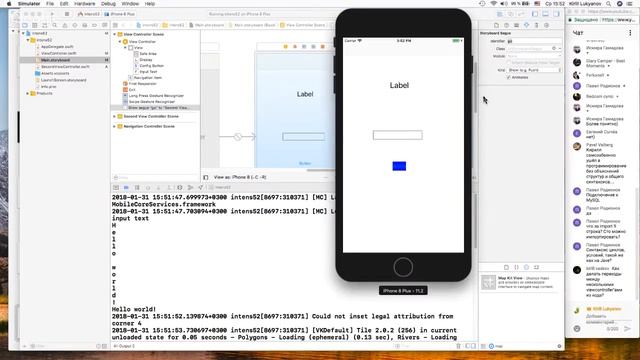This screenshot has height=360, width=640.
Task: Select the Issue navigator warning icon
Action: click(64, 25)
